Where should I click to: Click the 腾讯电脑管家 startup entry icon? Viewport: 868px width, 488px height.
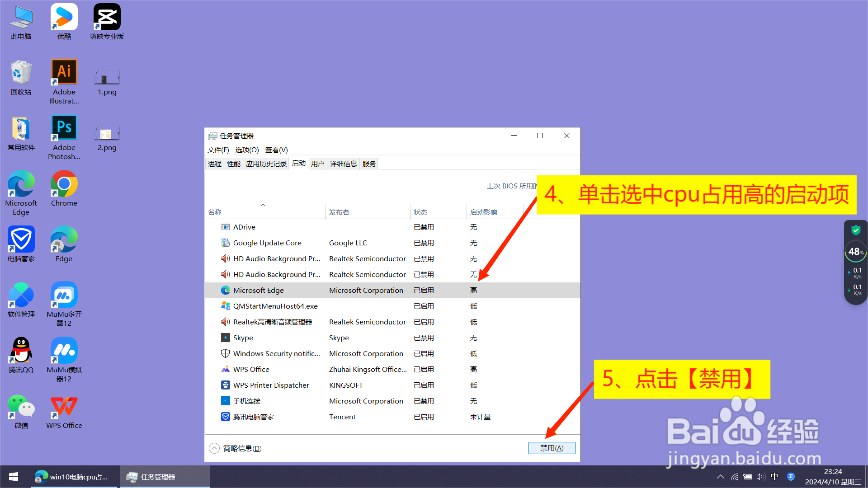tap(225, 417)
